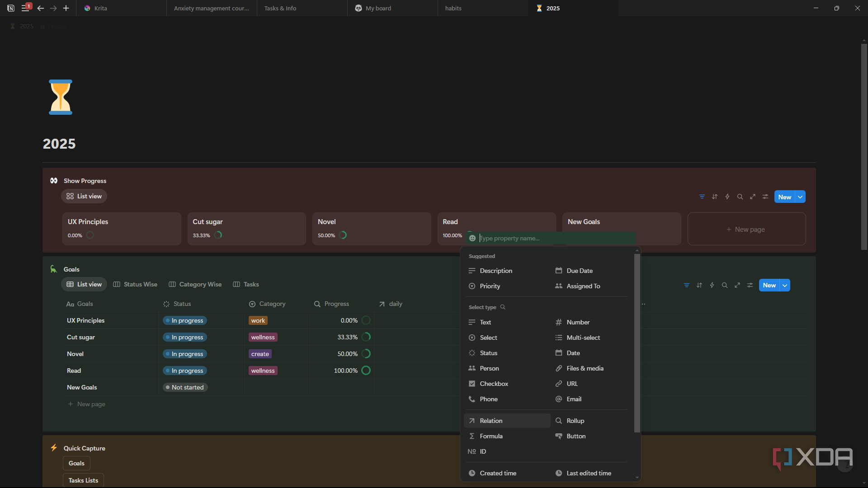Screen dimensions: 868x488
Task: Open the habits window tab
Action: (x=482, y=8)
